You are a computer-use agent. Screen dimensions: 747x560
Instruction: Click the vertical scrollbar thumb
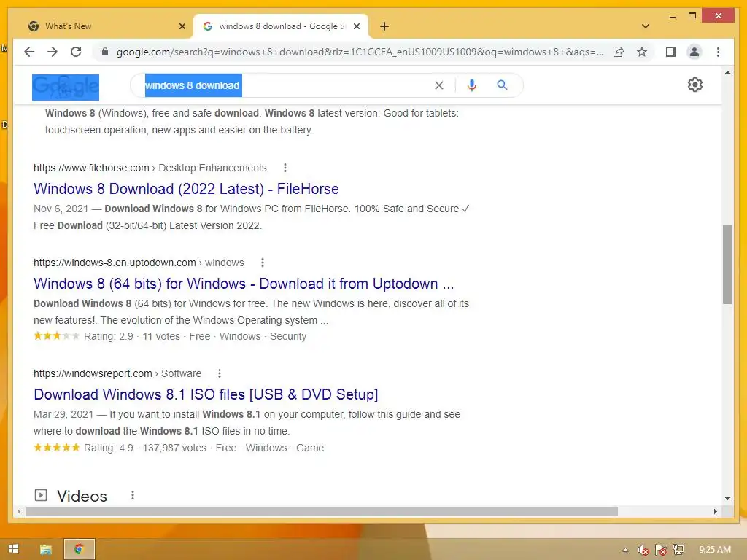(727, 264)
